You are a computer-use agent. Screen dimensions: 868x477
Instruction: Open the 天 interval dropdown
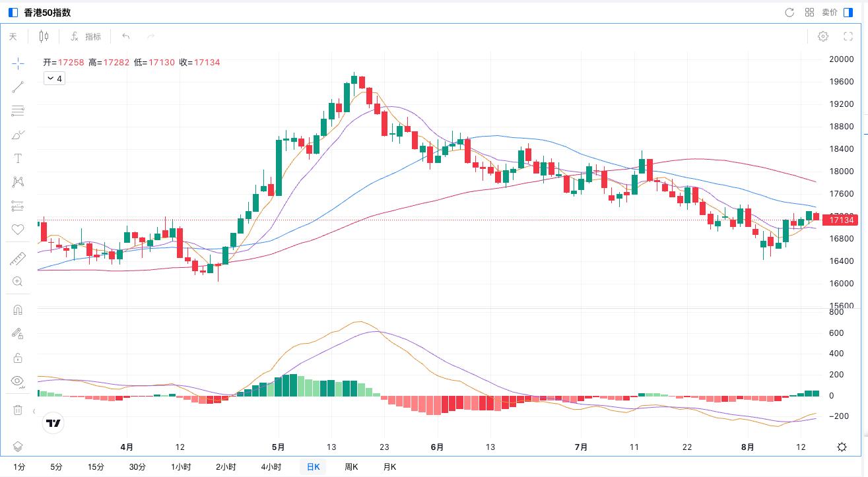tap(13, 37)
